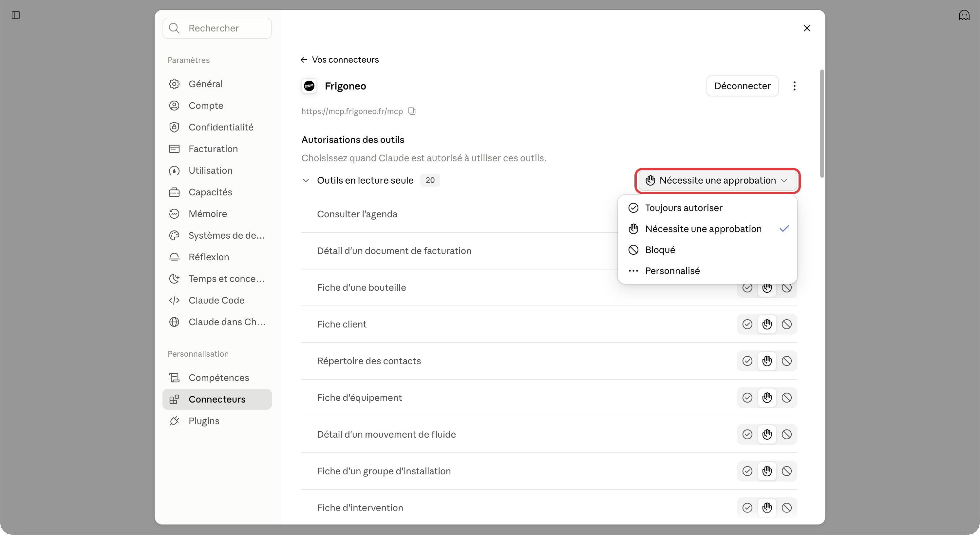Go to Mémoire settings

click(x=217, y=214)
